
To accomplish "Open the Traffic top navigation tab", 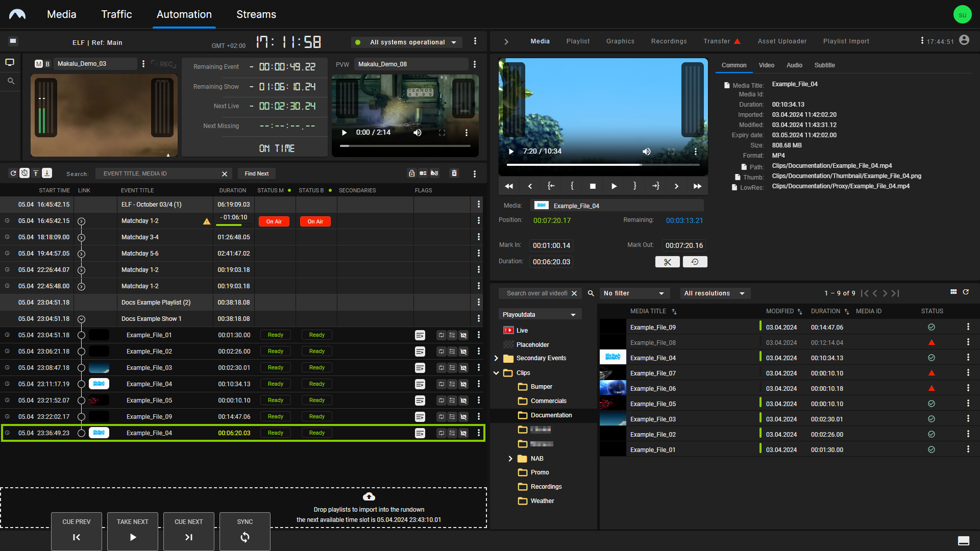I will [x=116, y=14].
